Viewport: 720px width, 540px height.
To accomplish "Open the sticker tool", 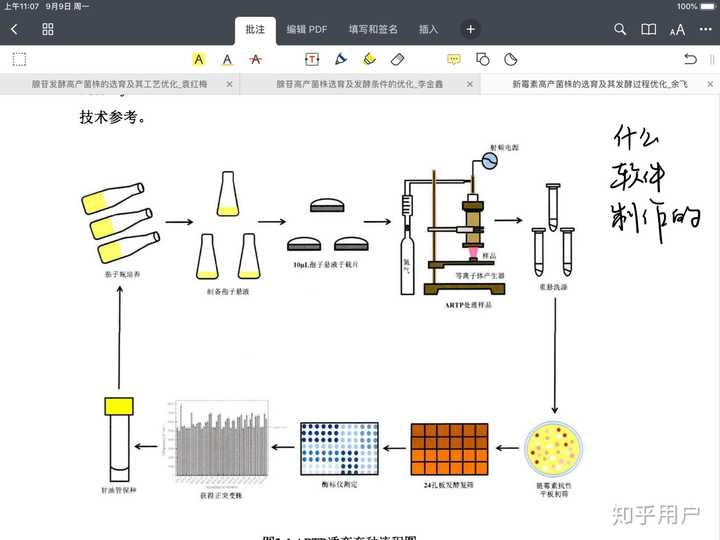I will click(x=511, y=59).
